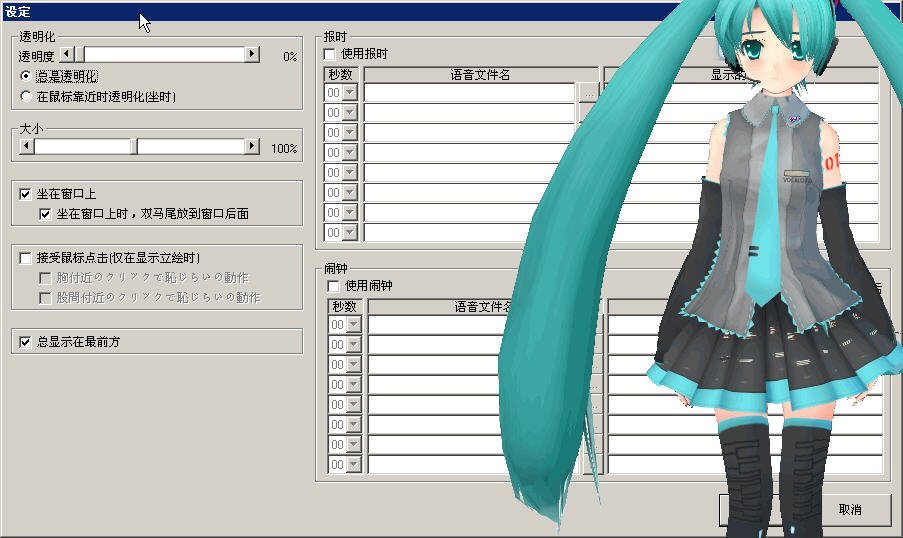The height and width of the screenshot is (538, 903).
Task: Enable 接受鼠标点击(仅在显示立绘时) checkbox
Action: pyautogui.click(x=25, y=258)
